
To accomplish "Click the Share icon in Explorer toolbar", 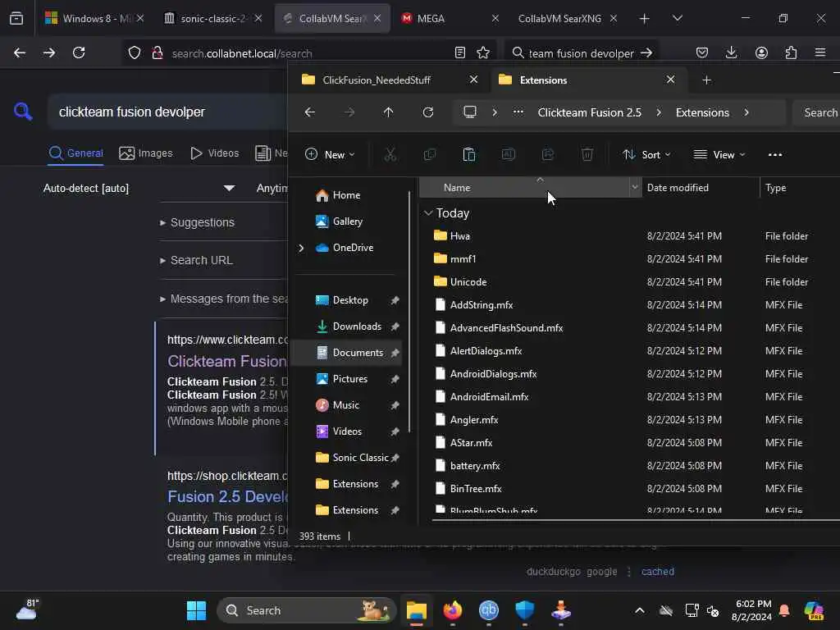I will pos(547,155).
